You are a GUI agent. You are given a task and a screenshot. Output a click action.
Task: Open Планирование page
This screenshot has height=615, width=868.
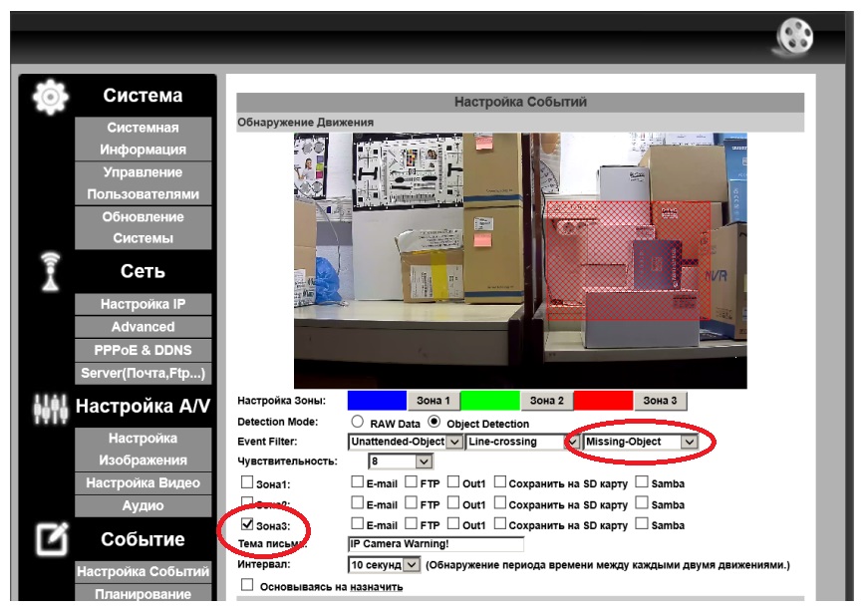click(x=143, y=593)
